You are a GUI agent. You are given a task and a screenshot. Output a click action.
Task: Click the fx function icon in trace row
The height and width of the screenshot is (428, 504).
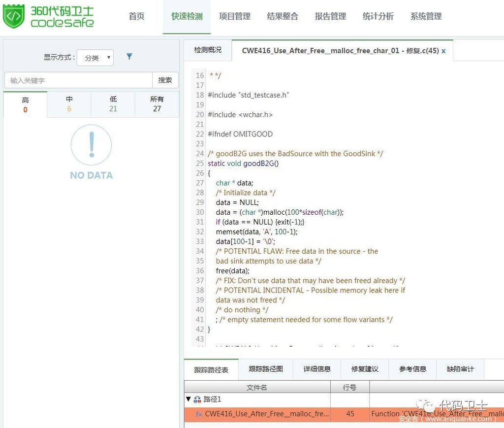199,414
